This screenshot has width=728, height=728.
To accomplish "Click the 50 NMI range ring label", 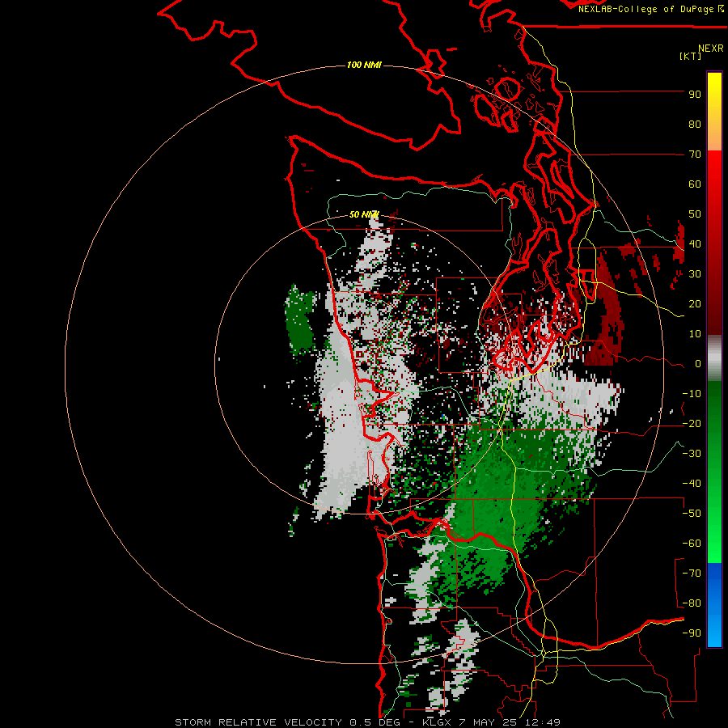I will 364,214.
